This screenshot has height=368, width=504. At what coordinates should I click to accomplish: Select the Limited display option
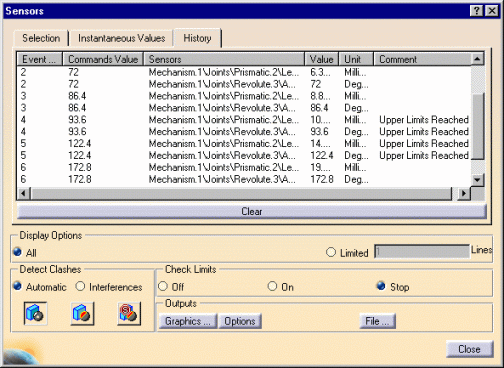[331, 252]
